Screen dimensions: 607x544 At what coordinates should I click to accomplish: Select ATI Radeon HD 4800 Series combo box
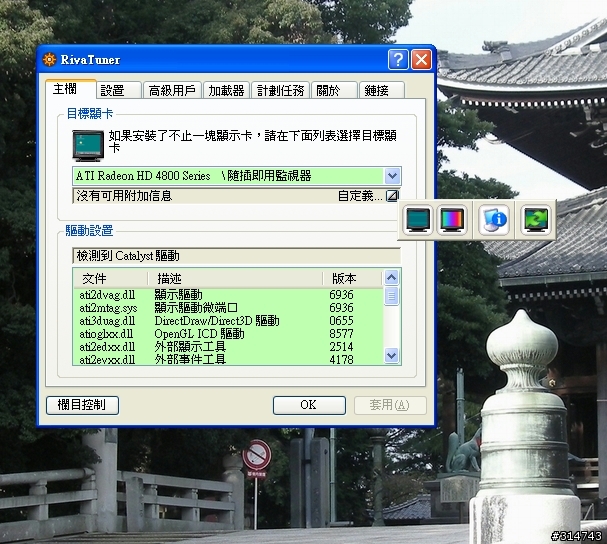click(x=237, y=176)
